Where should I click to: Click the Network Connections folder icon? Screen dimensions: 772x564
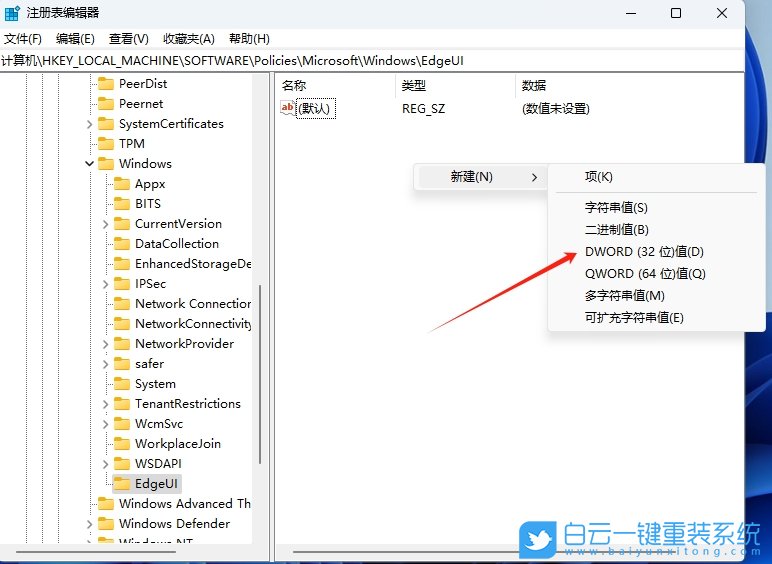pos(122,304)
